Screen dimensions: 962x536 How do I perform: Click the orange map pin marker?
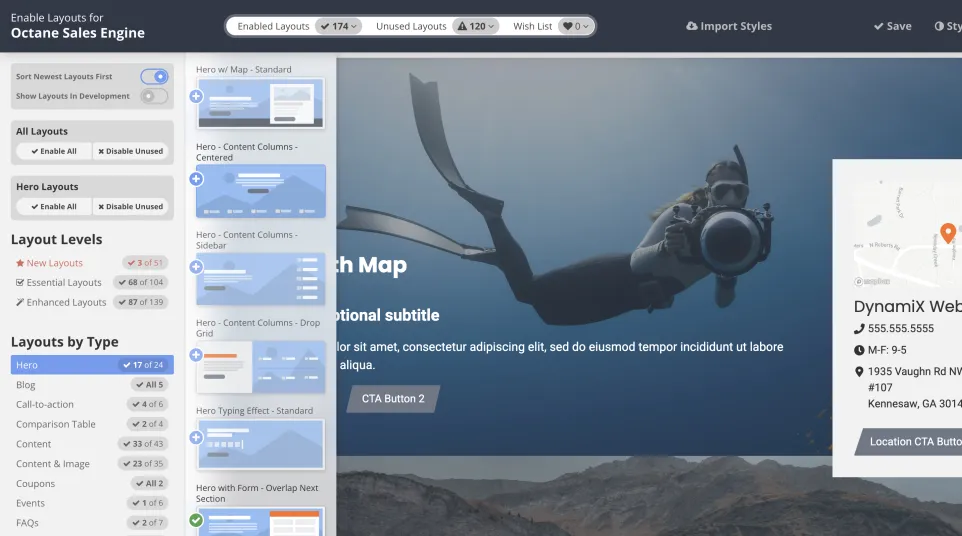947,233
